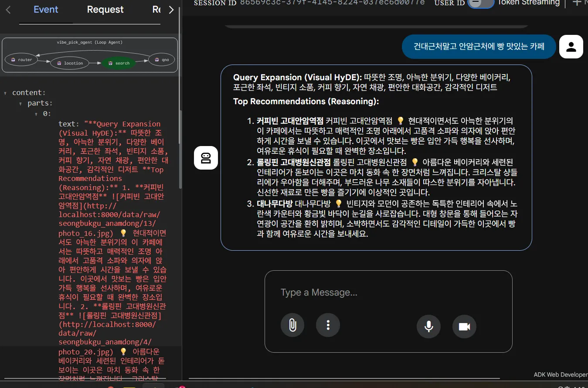Select the location node in agent graph

tap(70, 63)
